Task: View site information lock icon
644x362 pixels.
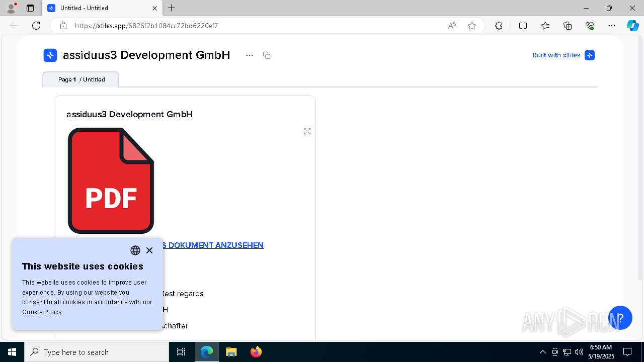Action: [63, 26]
